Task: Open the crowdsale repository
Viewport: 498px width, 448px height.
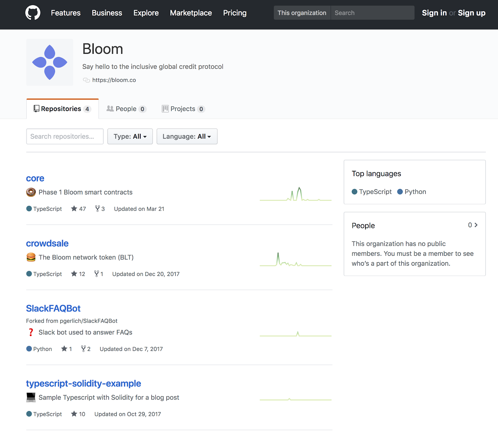Action: pos(47,243)
